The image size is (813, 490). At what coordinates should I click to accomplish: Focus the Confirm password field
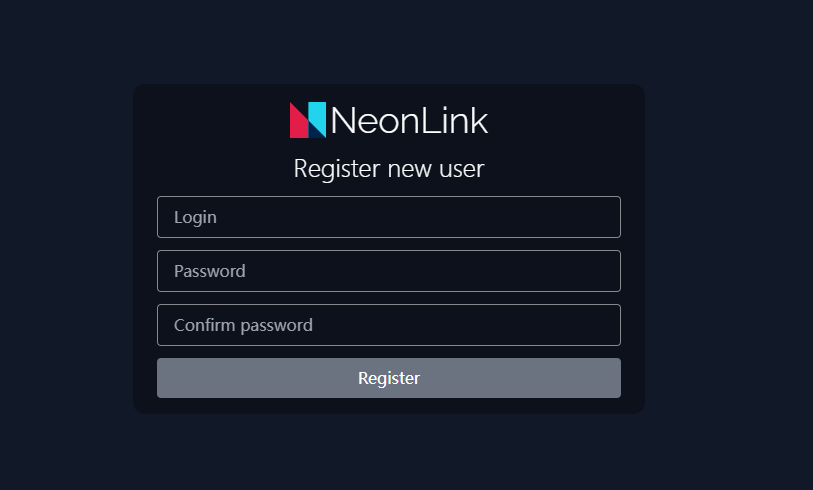click(389, 325)
